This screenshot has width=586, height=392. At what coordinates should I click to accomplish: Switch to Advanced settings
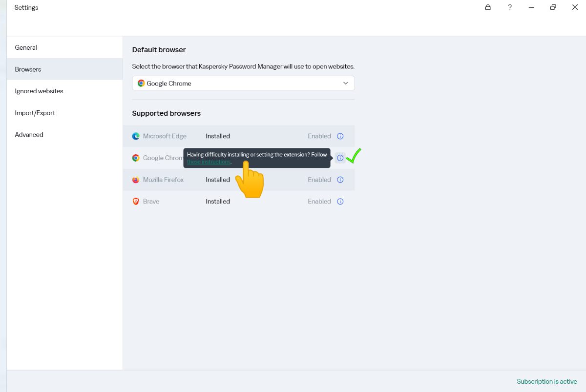[64, 134]
